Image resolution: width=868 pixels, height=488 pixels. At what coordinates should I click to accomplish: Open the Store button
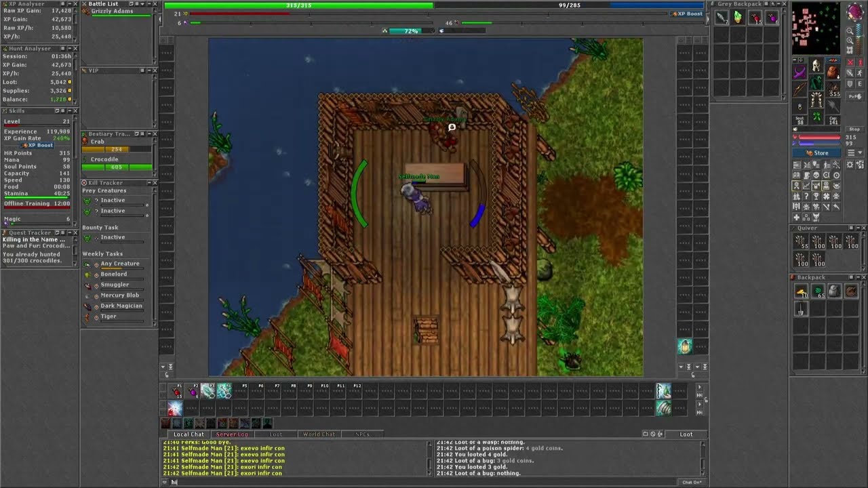[x=817, y=153]
